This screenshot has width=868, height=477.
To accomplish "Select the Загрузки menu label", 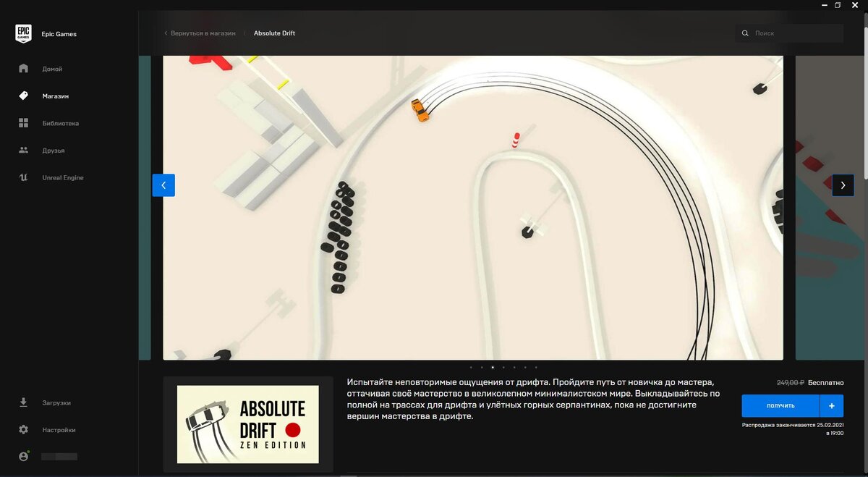I will [56, 402].
